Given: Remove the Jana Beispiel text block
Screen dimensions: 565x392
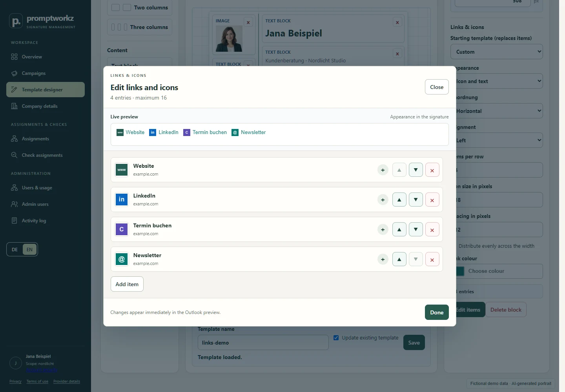Looking at the screenshot, I should 397,22.
